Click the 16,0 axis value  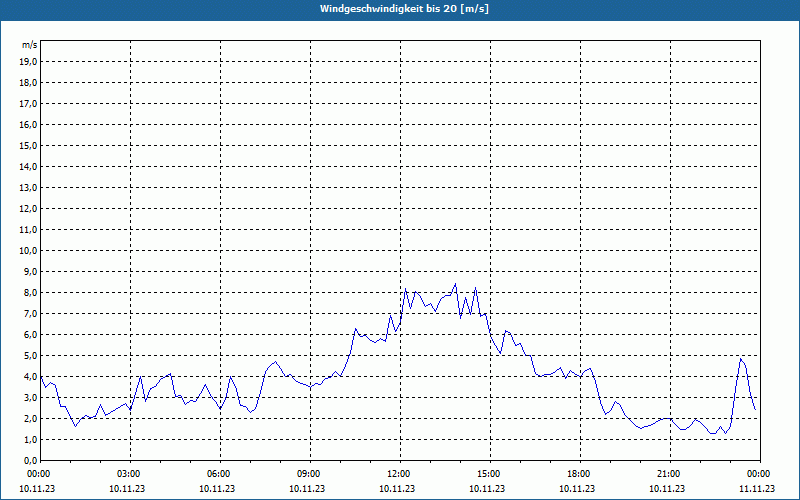(x=28, y=124)
